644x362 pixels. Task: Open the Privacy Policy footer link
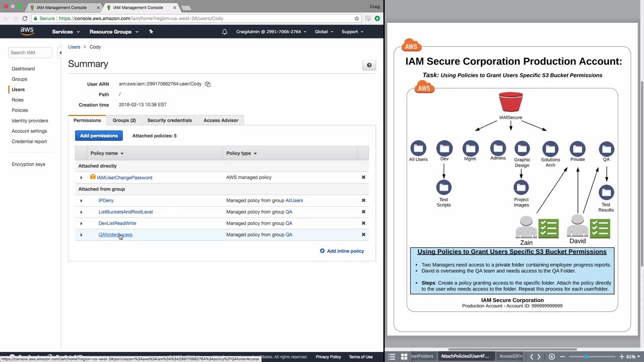(329, 357)
